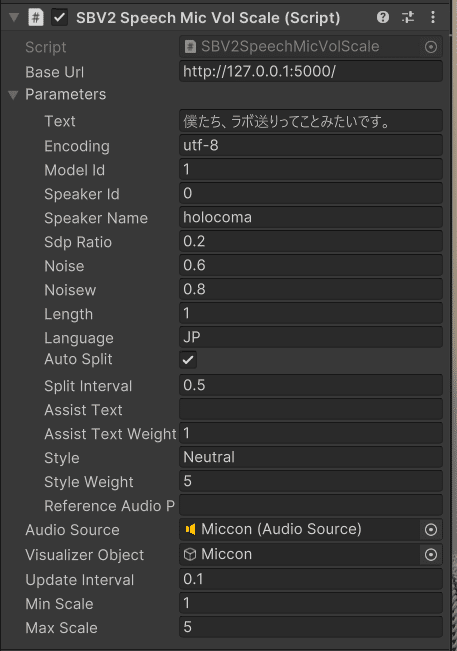Open the component presets slider icon

pyautogui.click(x=408, y=17)
